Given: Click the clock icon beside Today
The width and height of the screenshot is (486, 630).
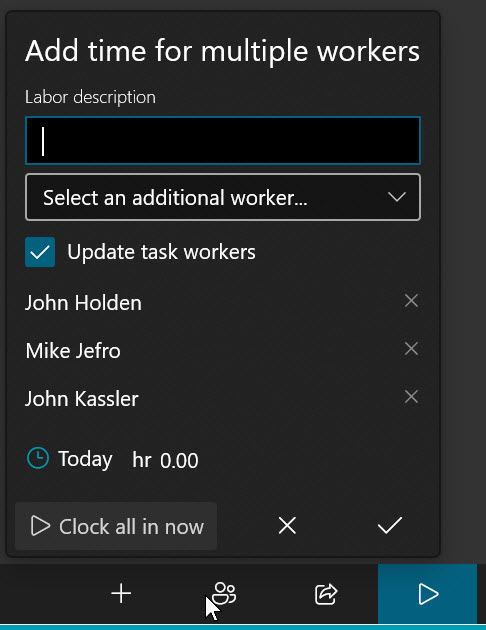Looking at the screenshot, I should [38, 458].
